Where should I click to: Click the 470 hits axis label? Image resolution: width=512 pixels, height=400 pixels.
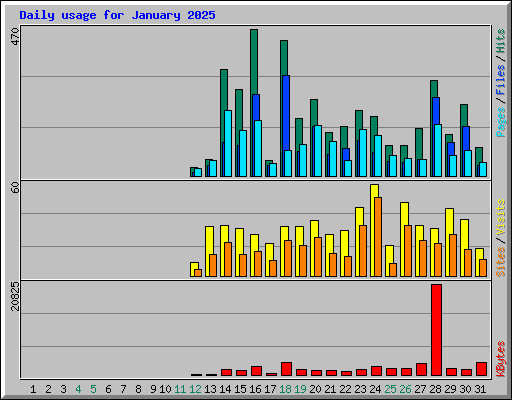15,37
